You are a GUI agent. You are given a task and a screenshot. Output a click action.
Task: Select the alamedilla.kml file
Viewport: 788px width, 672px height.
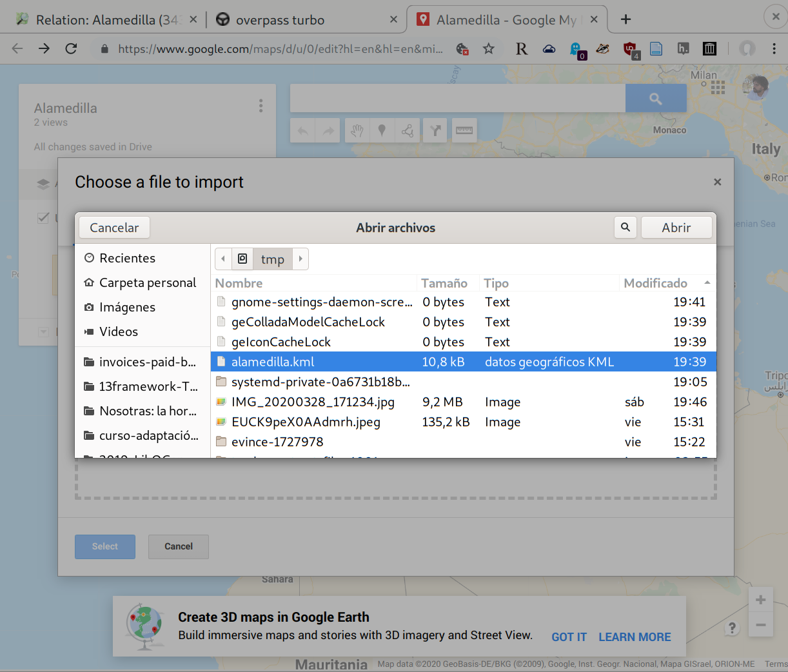tap(463, 362)
